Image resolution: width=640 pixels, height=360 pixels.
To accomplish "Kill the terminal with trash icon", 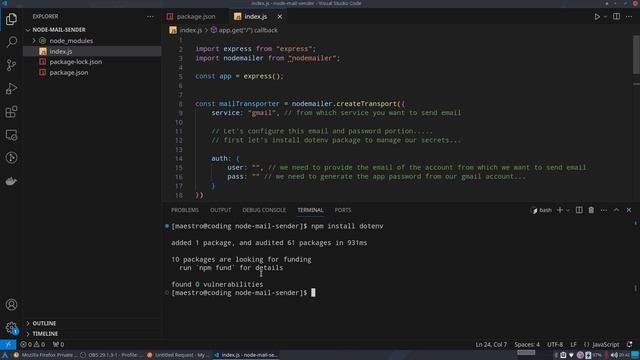I will coord(591,210).
